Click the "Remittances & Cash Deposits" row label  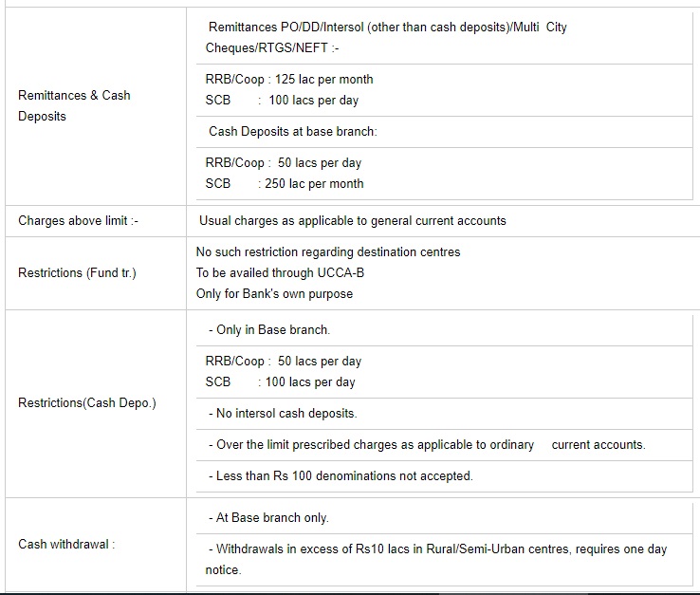pyautogui.click(x=74, y=105)
